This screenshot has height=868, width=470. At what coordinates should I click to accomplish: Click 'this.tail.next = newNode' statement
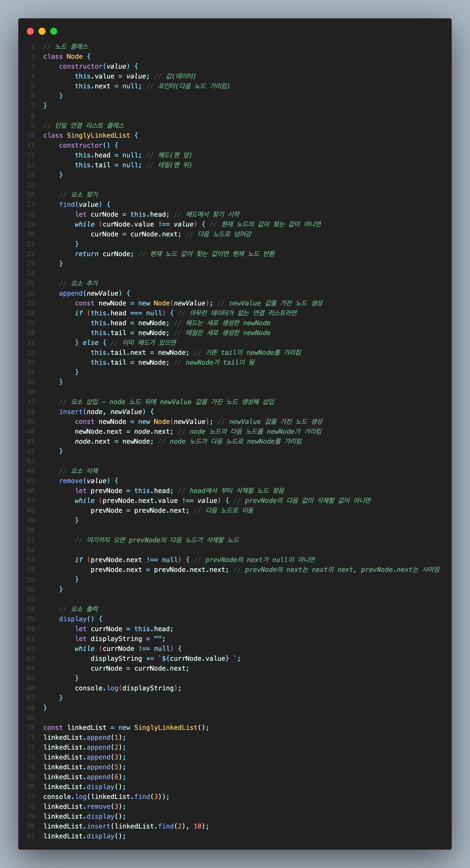(139, 352)
